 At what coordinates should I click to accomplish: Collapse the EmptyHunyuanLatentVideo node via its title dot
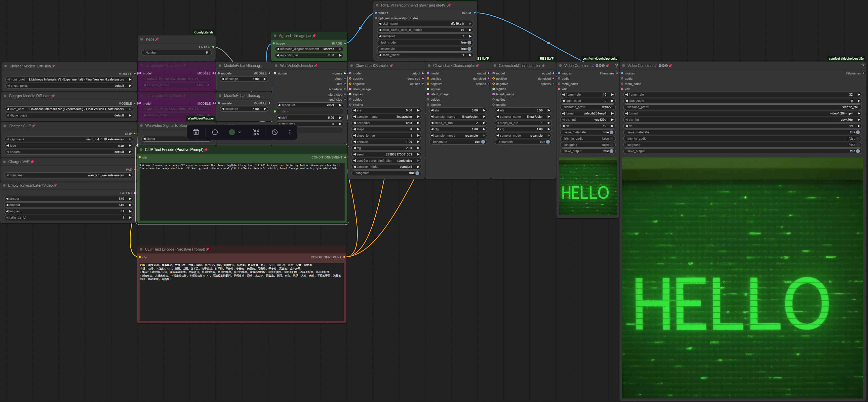[4, 185]
